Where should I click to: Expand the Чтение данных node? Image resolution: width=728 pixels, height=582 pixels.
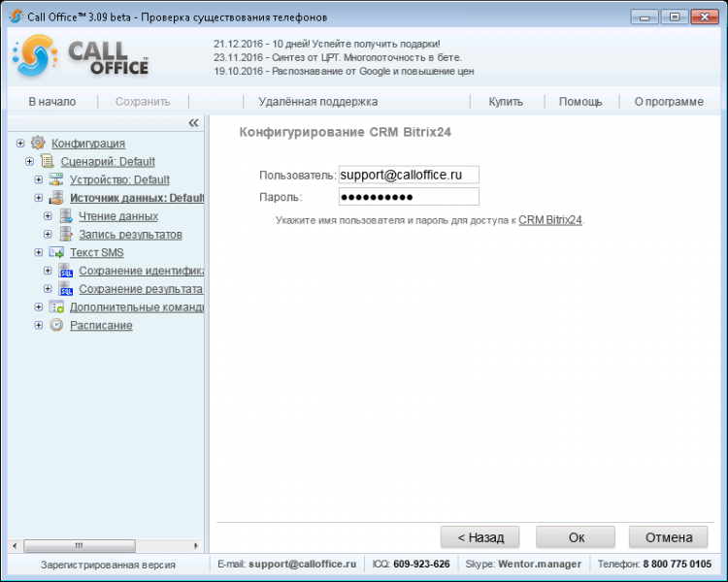tap(48, 215)
